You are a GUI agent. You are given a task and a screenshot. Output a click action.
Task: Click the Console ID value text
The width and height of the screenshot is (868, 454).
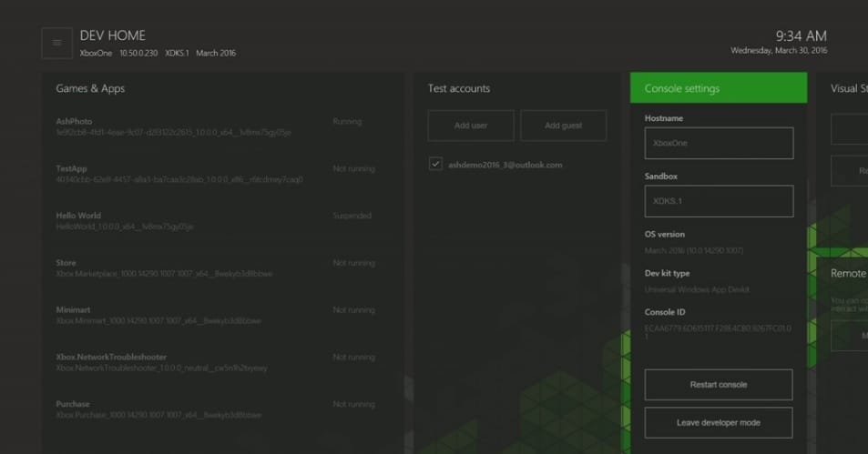click(718, 332)
